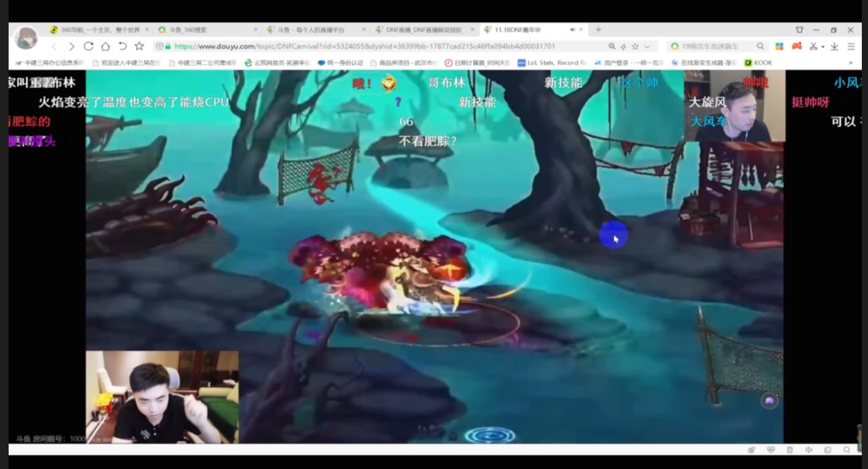Open the browser hamburger menu
868x469 pixels.
coord(851,46)
